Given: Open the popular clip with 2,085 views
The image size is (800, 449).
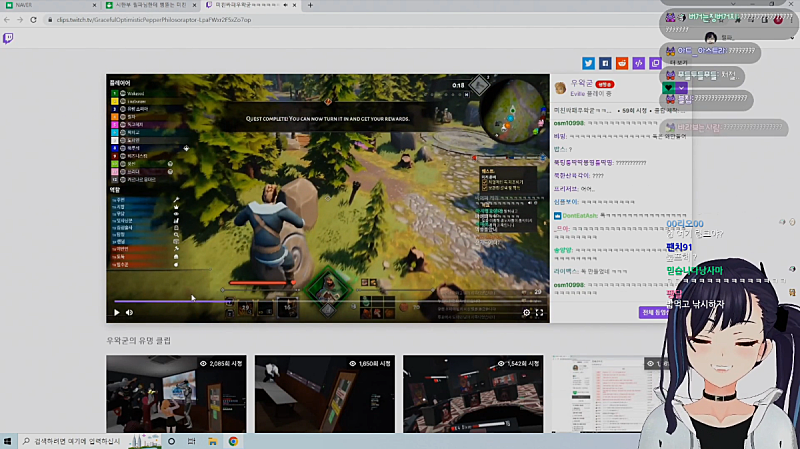Looking at the screenshot, I should point(176,394).
